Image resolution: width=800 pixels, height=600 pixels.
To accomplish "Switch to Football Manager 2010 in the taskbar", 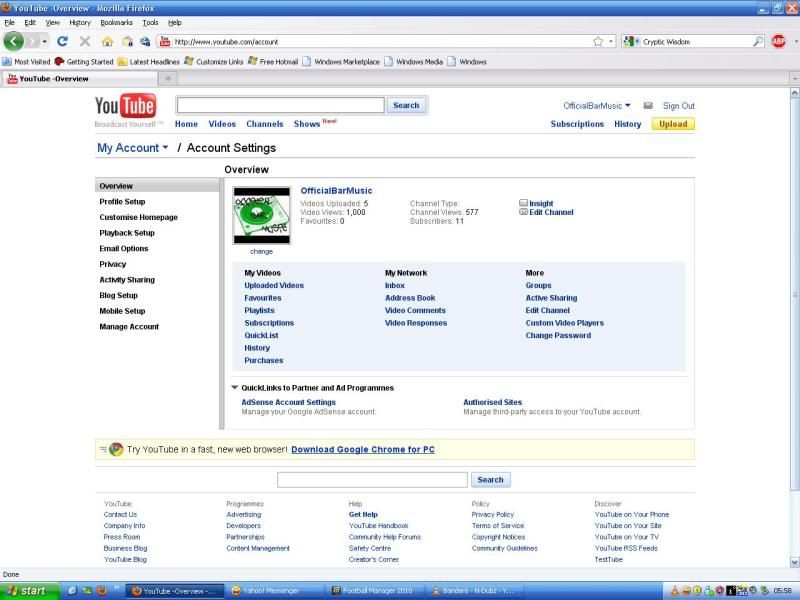I will coord(377,591).
